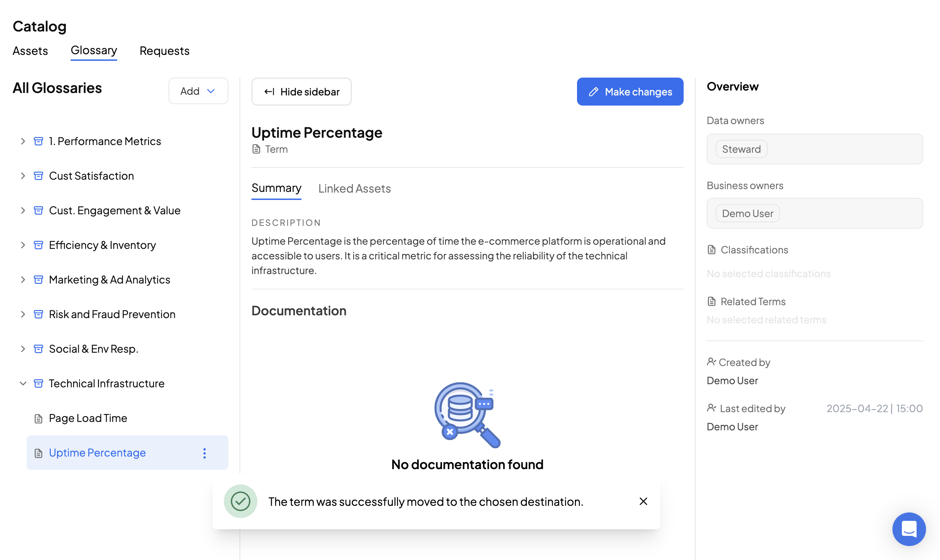Go to the Requests tab
This screenshot has height=560, width=940.
point(164,51)
